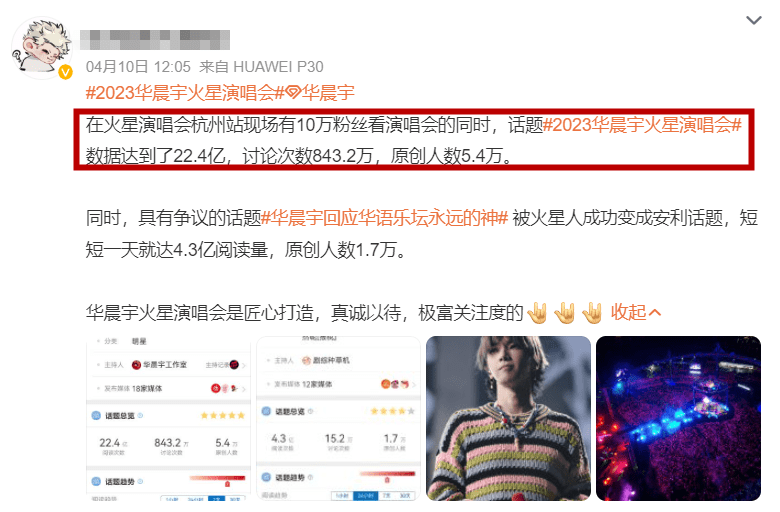Open the aerial concert stadium photo
The height and width of the screenshot is (512, 780).
pyautogui.click(x=679, y=418)
